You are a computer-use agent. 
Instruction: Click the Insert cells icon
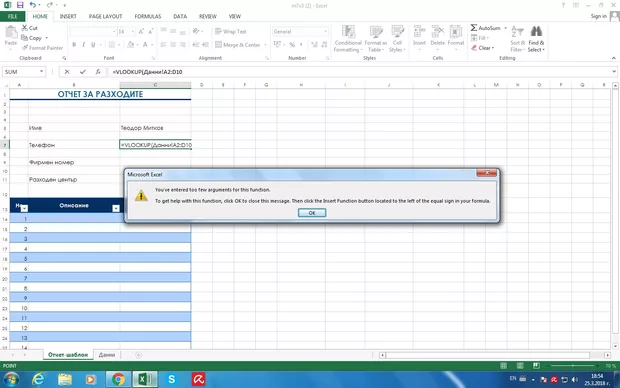coord(419,32)
